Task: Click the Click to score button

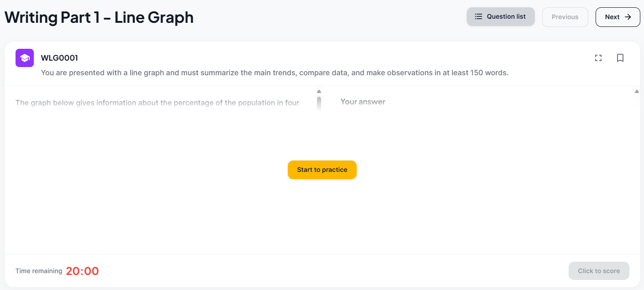Action: 599,271
